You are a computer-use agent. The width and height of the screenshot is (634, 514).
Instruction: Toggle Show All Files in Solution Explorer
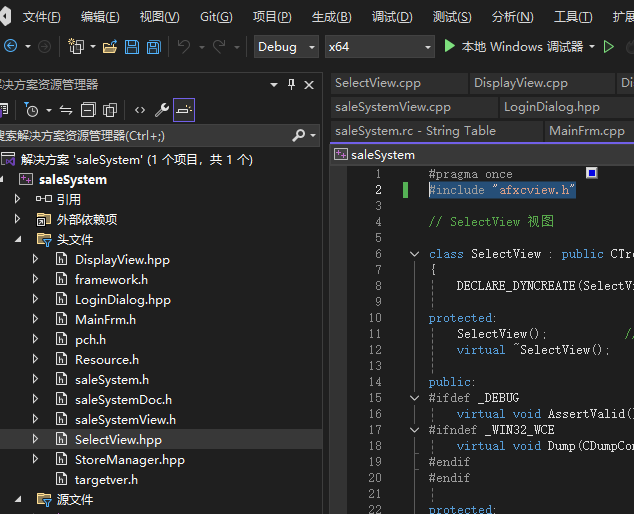coord(110,110)
